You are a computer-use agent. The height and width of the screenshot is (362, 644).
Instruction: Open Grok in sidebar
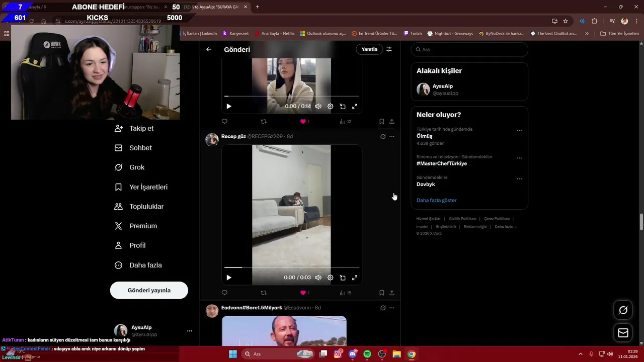pos(130,167)
